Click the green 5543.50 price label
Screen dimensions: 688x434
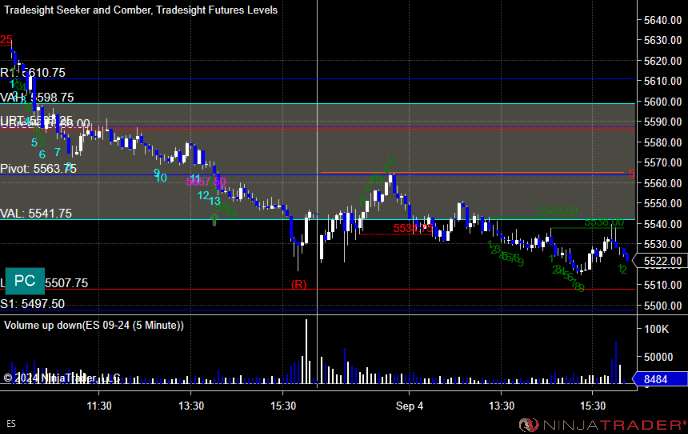(558, 211)
